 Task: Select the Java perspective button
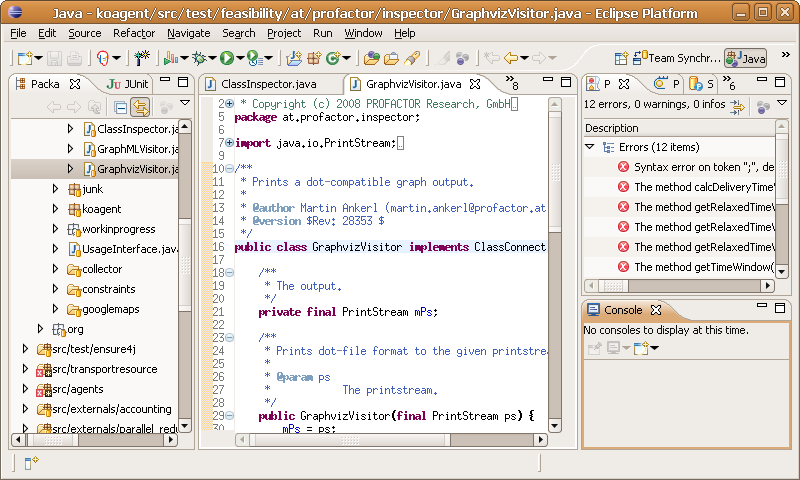click(745, 58)
